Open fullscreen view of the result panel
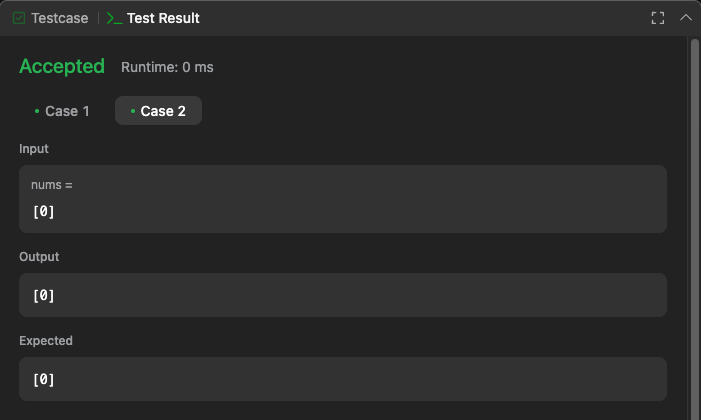Image resolution: width=701 pixels, height=420 pixels. coord(658,18)
